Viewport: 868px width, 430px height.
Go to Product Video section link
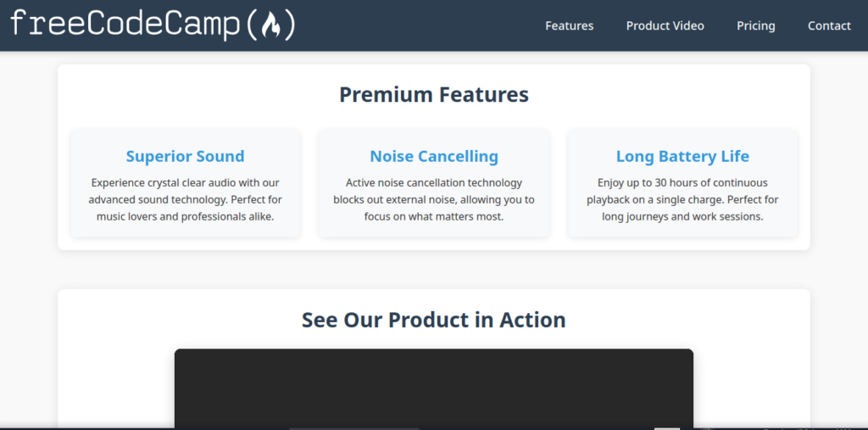coord(665,25)
